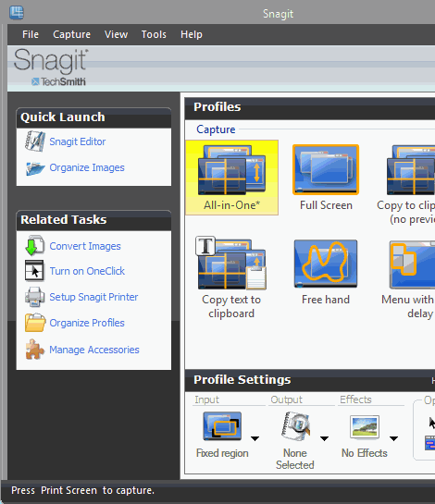Click the Related Tasks panel header
The image size is (435, 504).
pos(93,220)
